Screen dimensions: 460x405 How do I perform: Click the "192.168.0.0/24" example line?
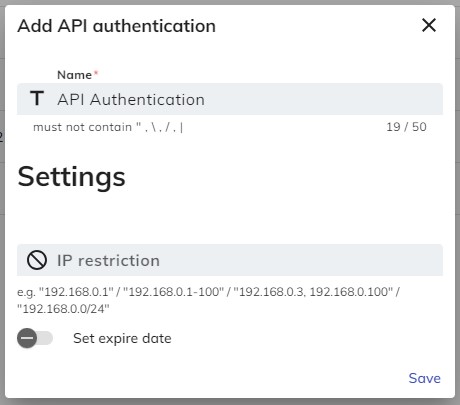click(x=63, y=309)
